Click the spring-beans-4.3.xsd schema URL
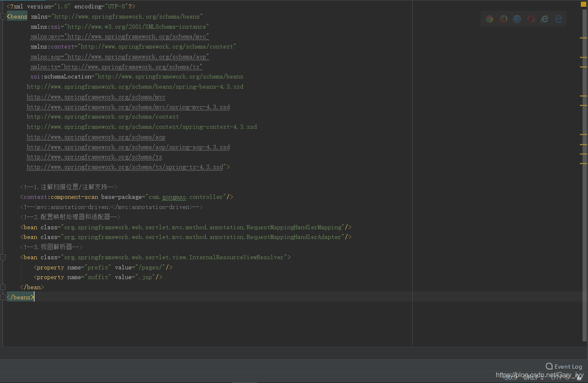Screen dimensions: 588x383 [x=135, y=87]
